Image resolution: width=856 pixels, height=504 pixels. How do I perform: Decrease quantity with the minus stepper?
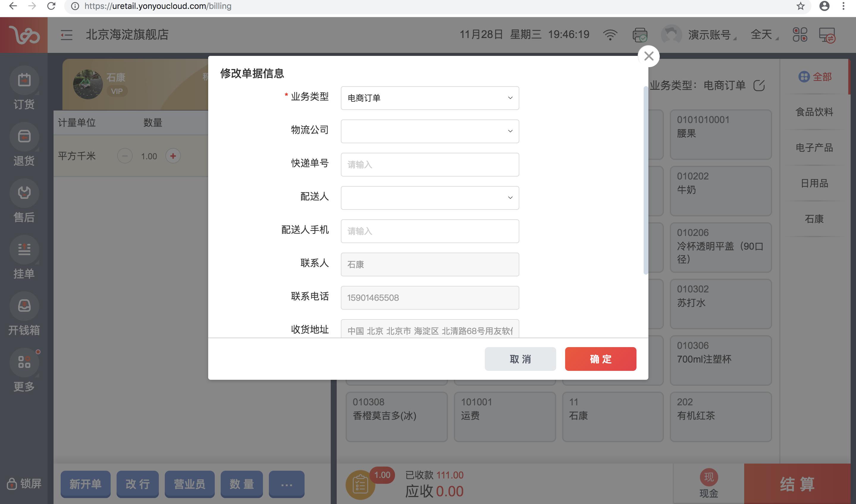coord(125,156)
